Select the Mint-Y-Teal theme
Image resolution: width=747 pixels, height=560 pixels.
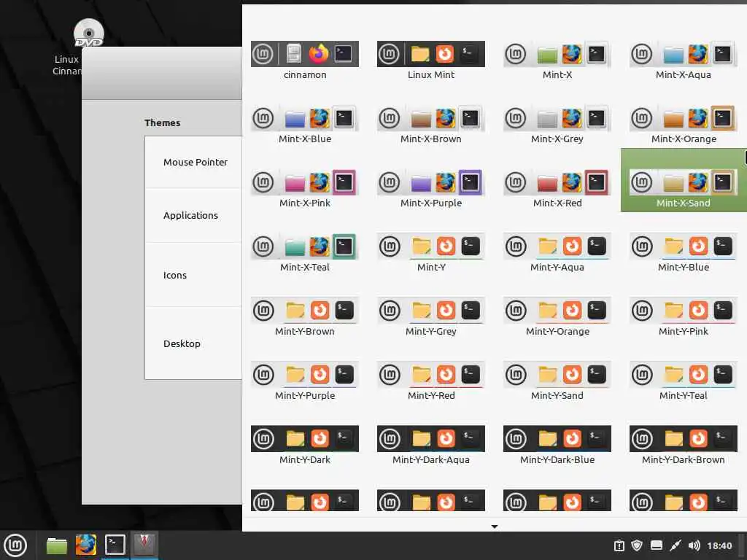coord(683,381)
